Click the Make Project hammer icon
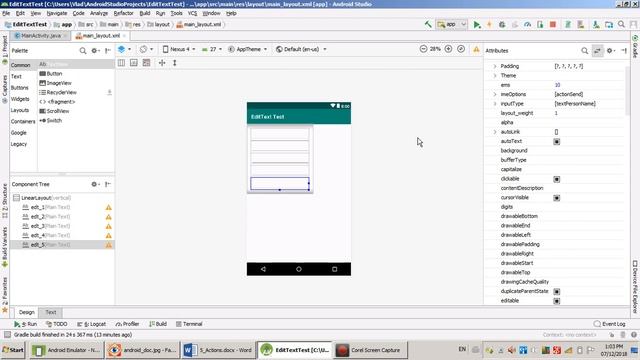The image size is (640, 360). (x=428, y=24)
